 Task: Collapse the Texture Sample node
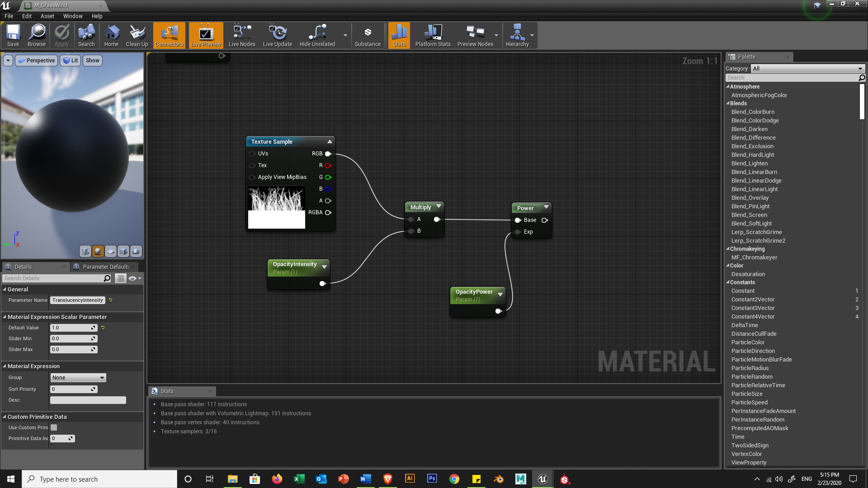pos(330,141)
